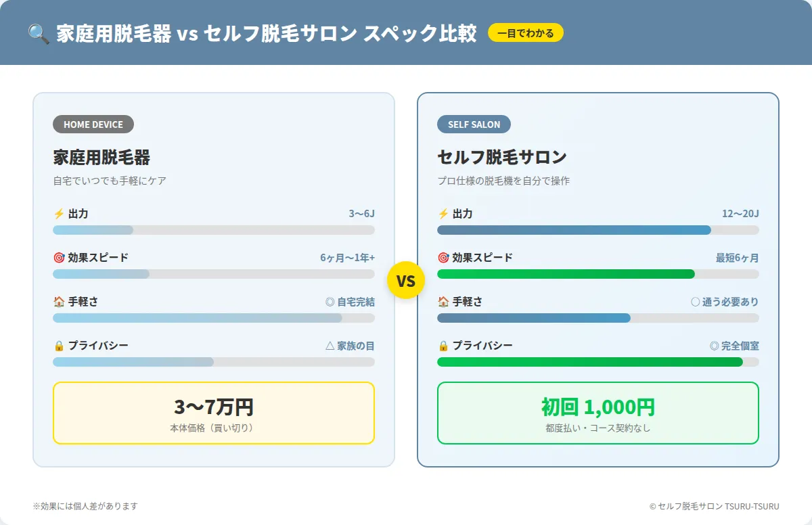
Task: Click the house icon beside 手軽さ in self salon card
Action: tap(443, 302)
